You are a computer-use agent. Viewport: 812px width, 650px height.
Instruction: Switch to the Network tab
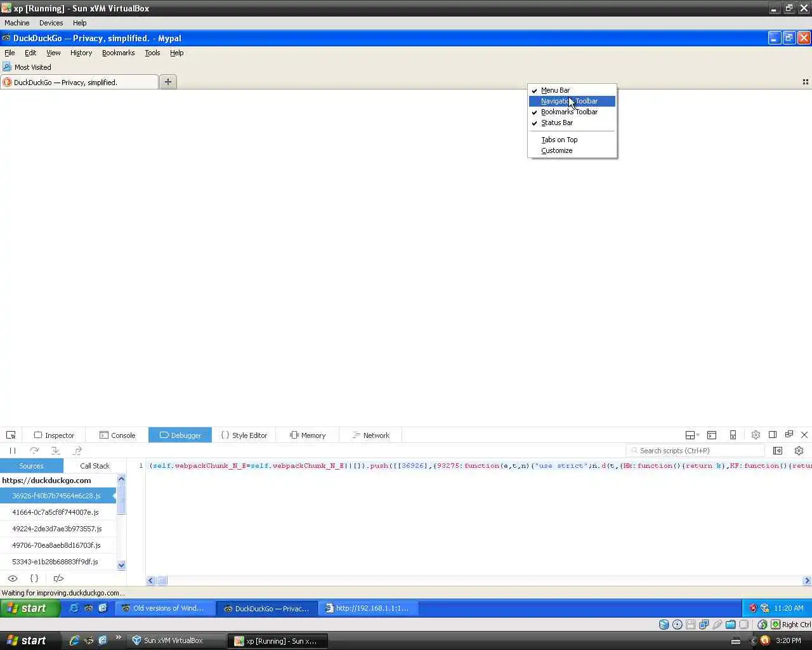(x=370, y=435)
